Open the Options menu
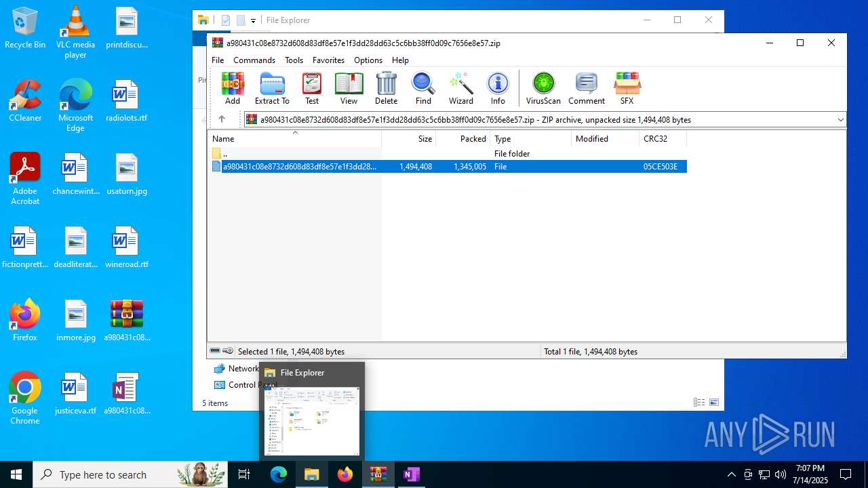This screenshot has width=868, height=488. point(368,60)
